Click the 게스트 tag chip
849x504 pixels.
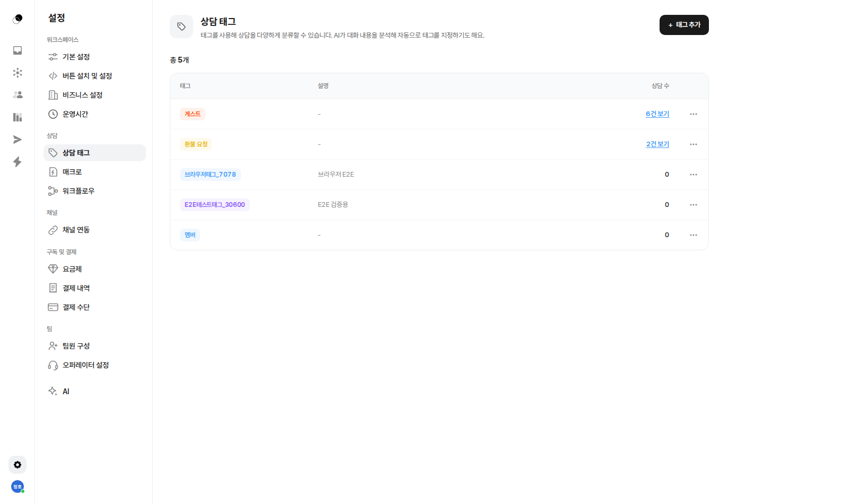point(193,114)
